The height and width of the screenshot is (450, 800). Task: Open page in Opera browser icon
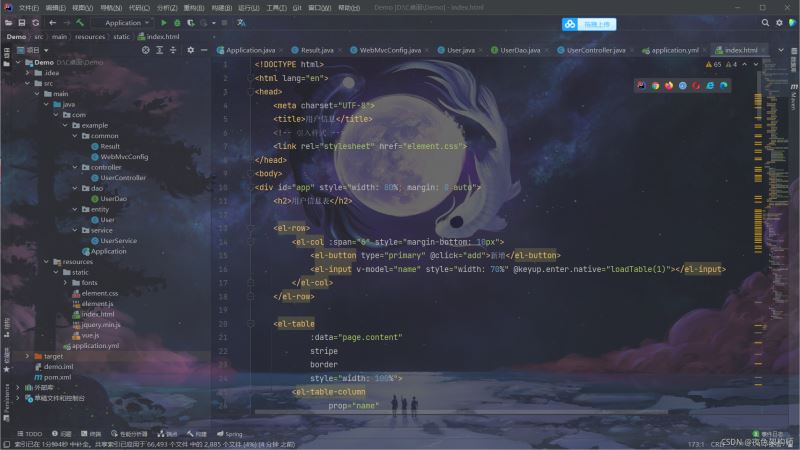696,86
